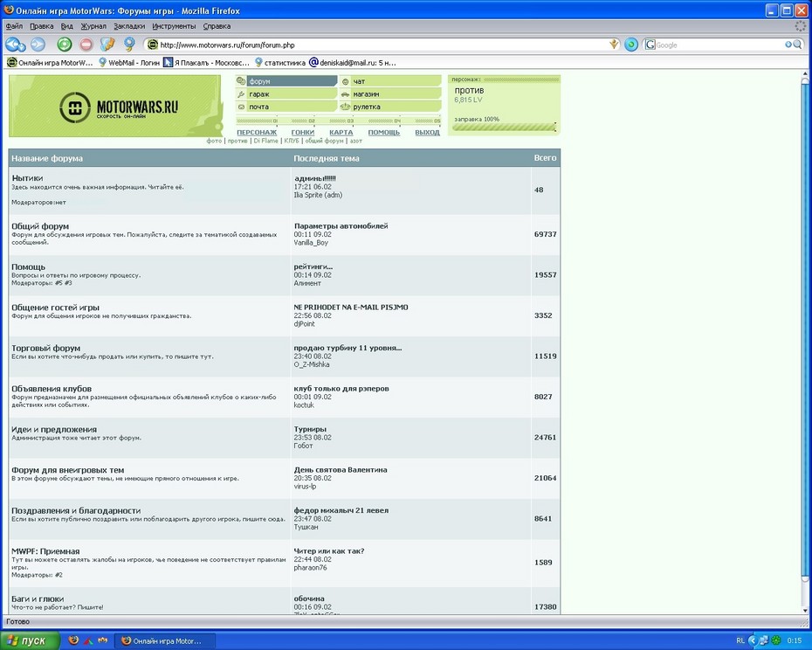This screenshot has height=650, width=812.
Task: Launch Firefox from the quick launch bar
Action: [73, 640]
